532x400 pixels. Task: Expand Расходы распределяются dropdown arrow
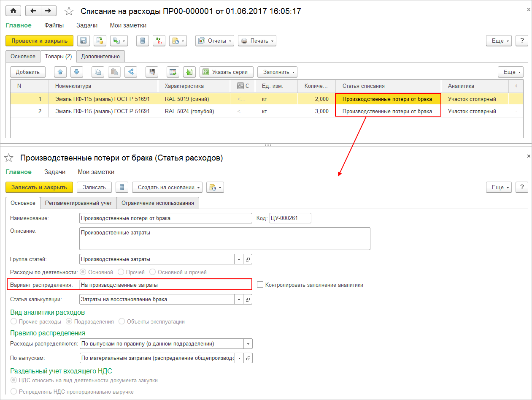pos(248,344)
